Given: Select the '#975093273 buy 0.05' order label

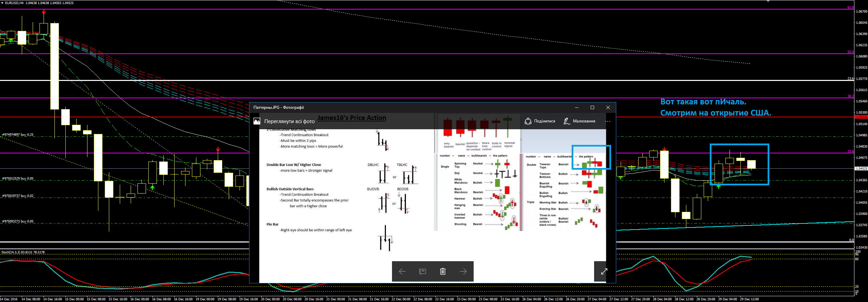Looking at the screenshot, I should pos(18,221).
